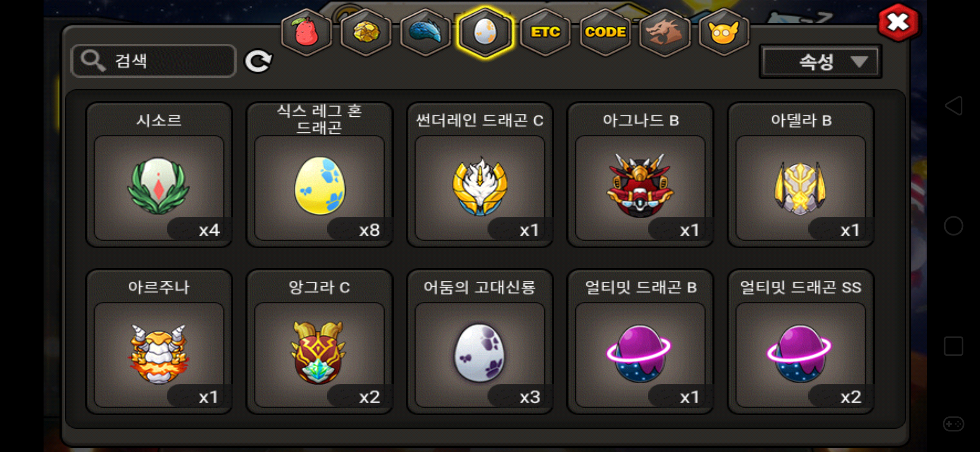Select the 시소르 egg item
The width and height of the screenshot is (980, 452).
pyautogui.click(x=159, y=175)
